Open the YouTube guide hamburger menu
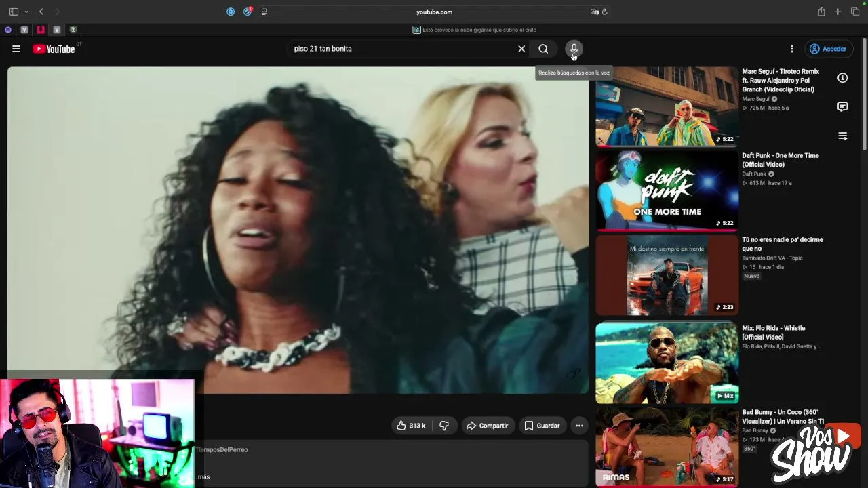 pos(16,49)
